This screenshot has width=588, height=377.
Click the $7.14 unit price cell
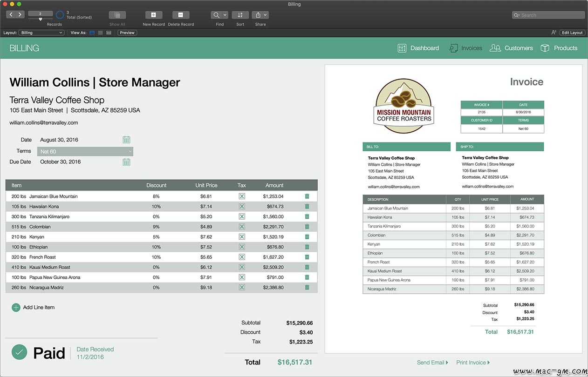coord(206,206)
